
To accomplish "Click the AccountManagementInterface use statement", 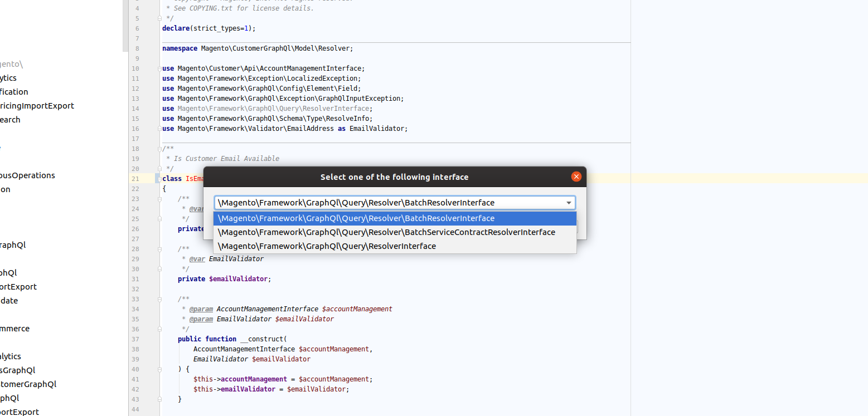I will (x=263, y=68).
